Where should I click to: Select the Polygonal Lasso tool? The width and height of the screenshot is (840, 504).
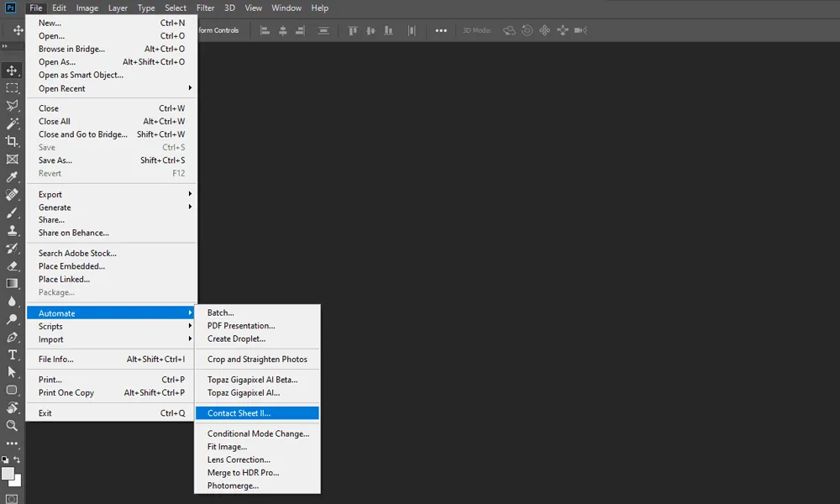click(x=12, y=106)
